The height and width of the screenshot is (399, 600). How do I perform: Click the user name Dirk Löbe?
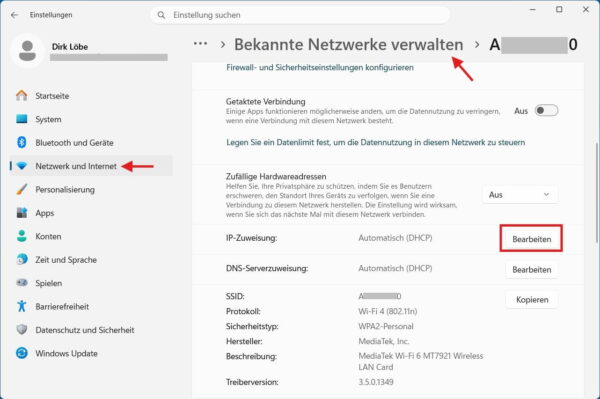[70, 47]
